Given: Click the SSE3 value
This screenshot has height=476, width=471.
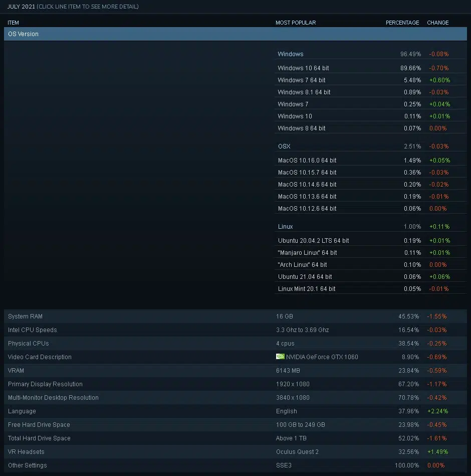Looking at the screenshot, I should pyautogui.click(x=284, y=465).
